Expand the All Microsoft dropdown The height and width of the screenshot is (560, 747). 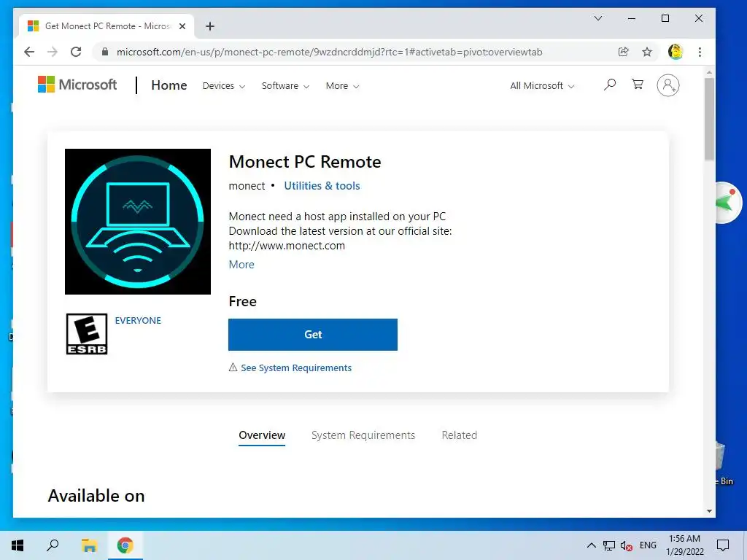click(x=542, y=86)
